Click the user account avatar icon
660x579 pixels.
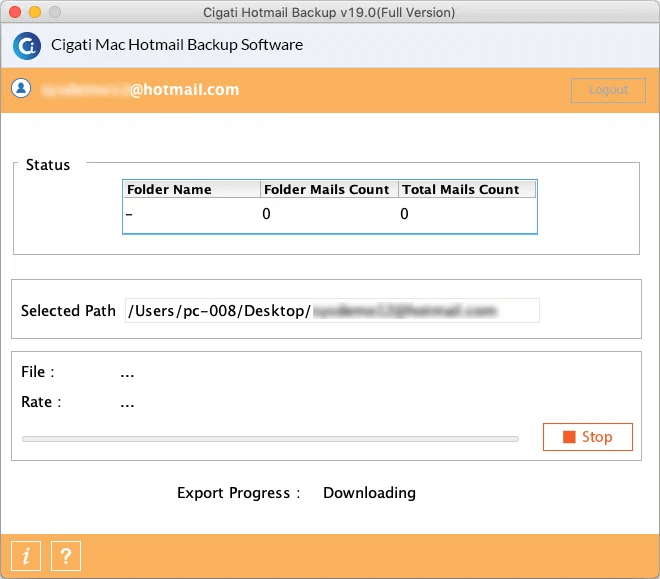(x=21, y=88)
